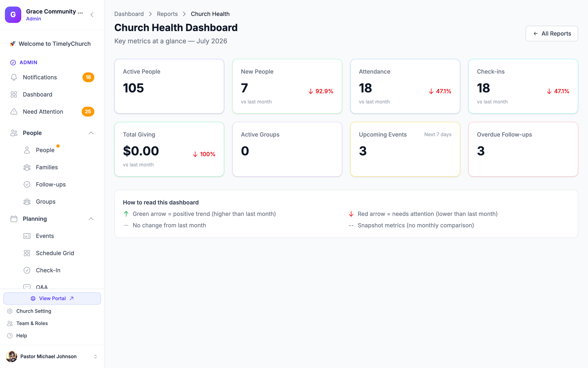Open Team & Roles link
The width and height of the screenshot is (588, 368).
32,323
